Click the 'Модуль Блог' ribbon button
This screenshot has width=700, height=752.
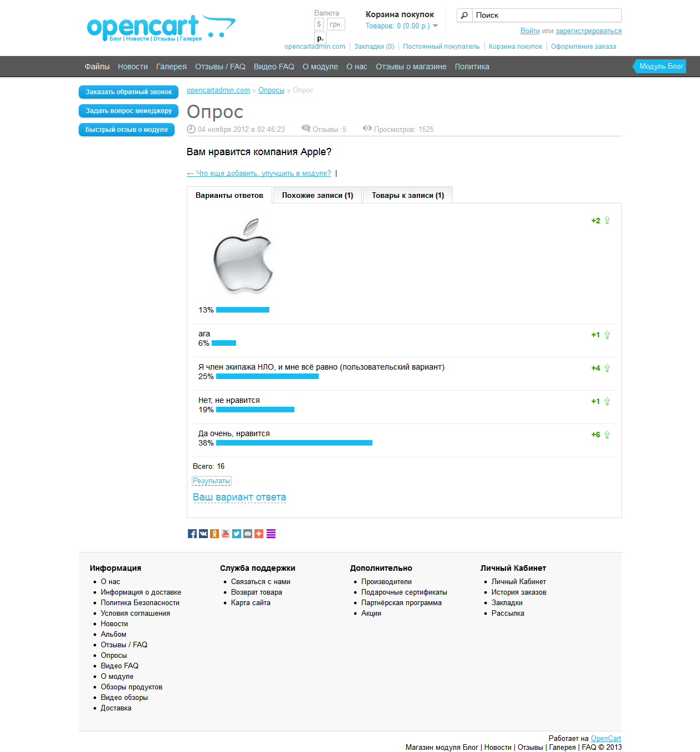[x=660, y=66]
